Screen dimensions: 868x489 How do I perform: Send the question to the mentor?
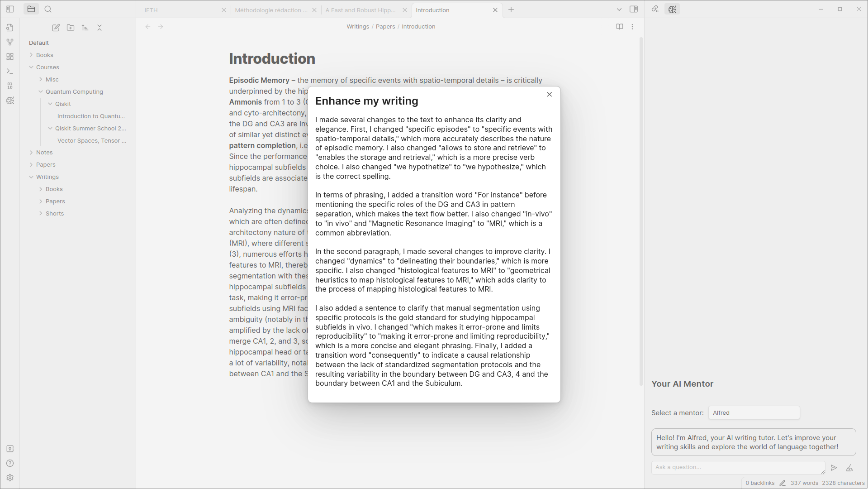(x=834, y=468)
